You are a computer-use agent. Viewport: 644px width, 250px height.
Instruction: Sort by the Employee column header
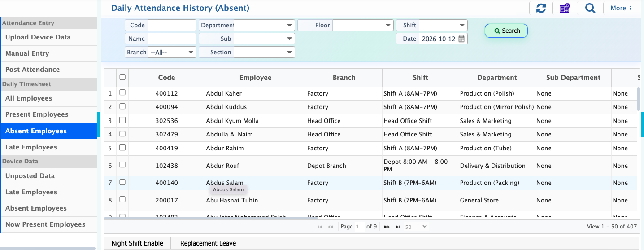pos(255,78)
